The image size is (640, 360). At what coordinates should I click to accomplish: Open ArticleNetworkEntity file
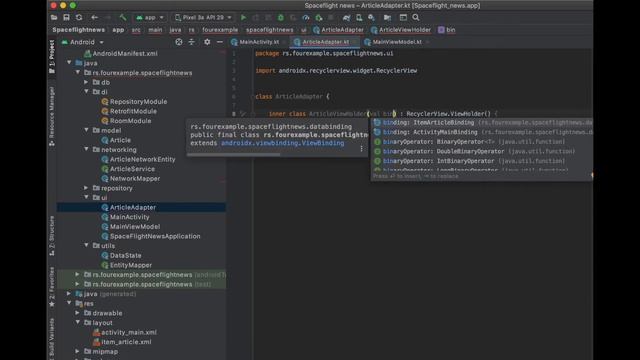point(138,159)
